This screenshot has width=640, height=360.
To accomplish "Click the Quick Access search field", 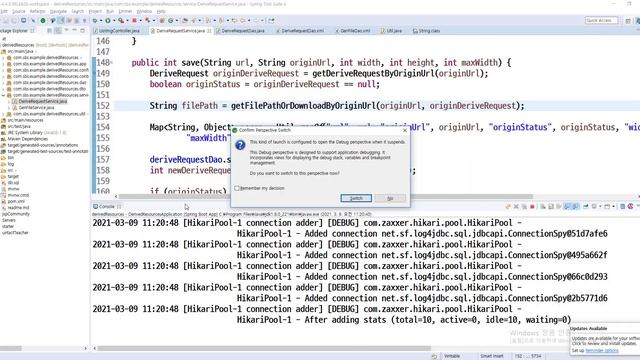I will tap(601, 20).
